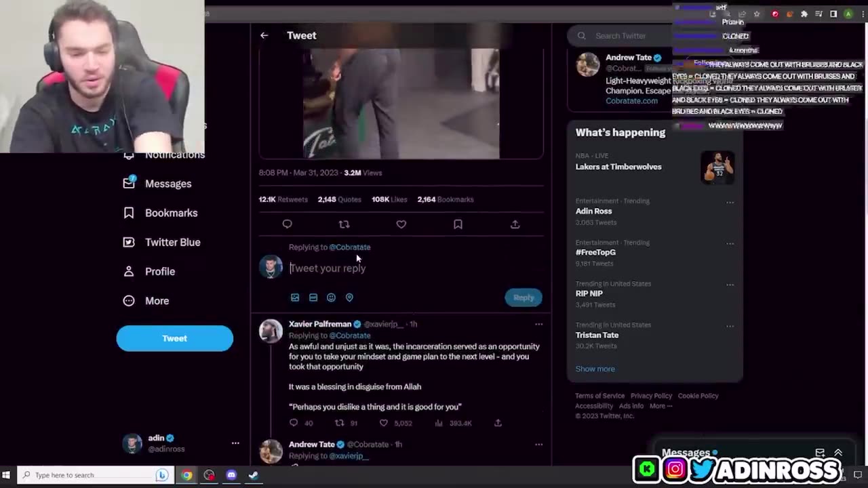Image resolution: width=868 pixels, height=488 pixels.
Task: Open options for the Tristan Tate trend
Action: pyautogui.click(x=730, y=326)
